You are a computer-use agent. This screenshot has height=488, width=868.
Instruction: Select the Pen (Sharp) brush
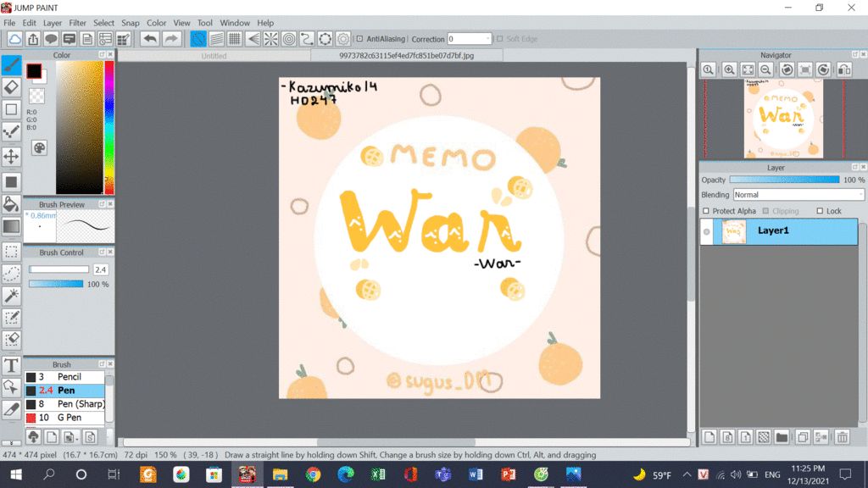[x=64, y=404]
